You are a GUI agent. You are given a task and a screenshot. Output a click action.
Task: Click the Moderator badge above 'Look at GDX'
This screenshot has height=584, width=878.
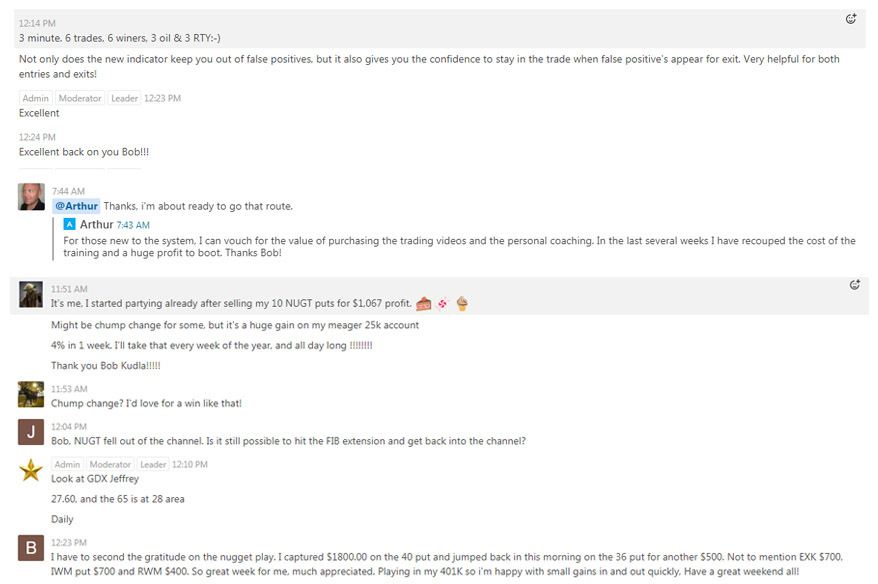110,464
